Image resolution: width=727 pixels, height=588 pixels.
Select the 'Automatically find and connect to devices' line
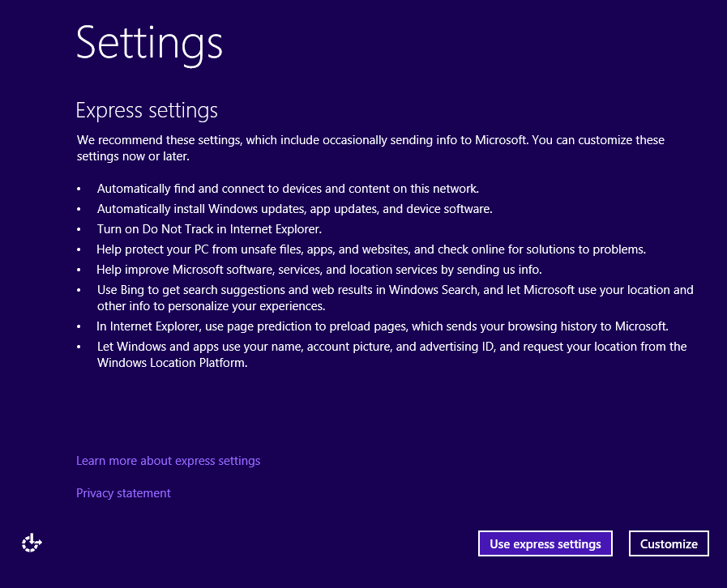click(288, 189)
